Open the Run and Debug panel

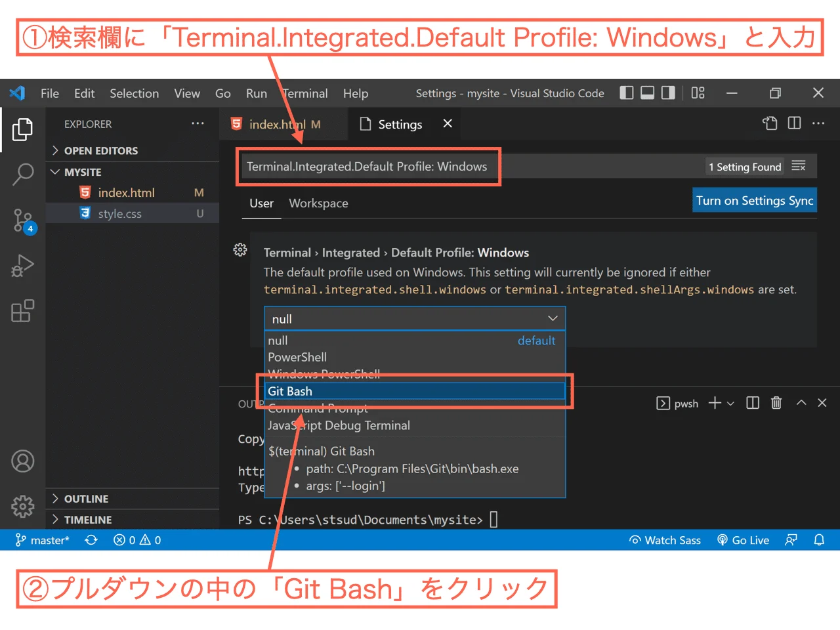point(23,266)
